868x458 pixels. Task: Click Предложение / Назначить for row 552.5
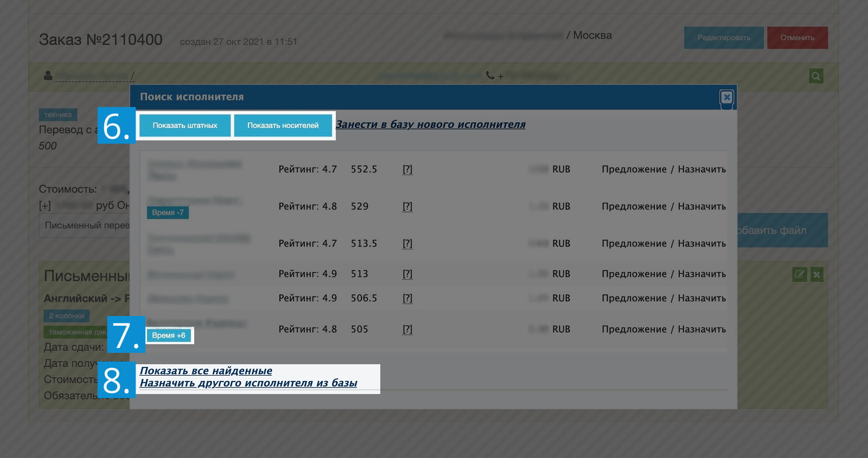(x=663, y=169)
